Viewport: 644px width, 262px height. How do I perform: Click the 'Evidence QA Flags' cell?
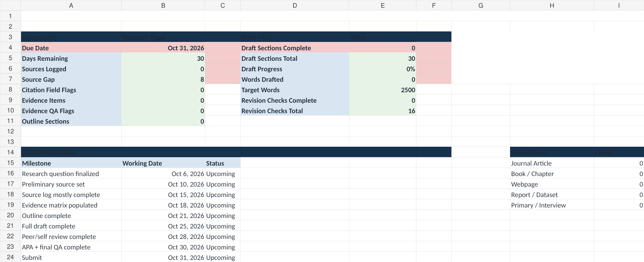pos(71,111)
